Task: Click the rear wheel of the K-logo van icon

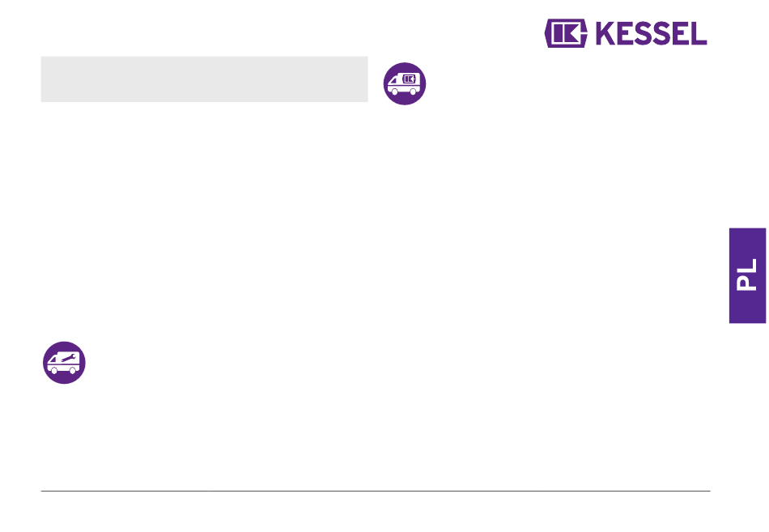Action: click(414, 92)
